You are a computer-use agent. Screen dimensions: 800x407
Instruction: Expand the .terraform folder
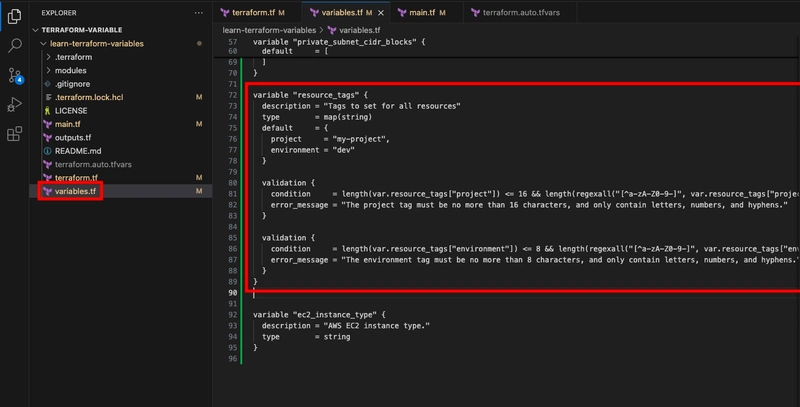click(48, 57)
